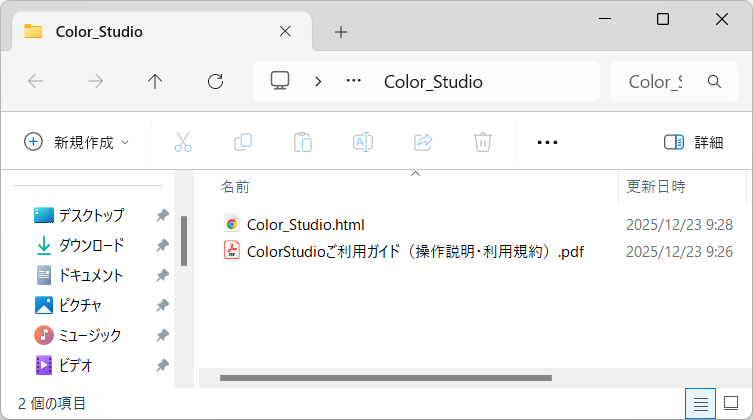Click the Rename icon in toolbar
Screen dimensions: 753x420
pyautogui.click(x=363, y=142)
